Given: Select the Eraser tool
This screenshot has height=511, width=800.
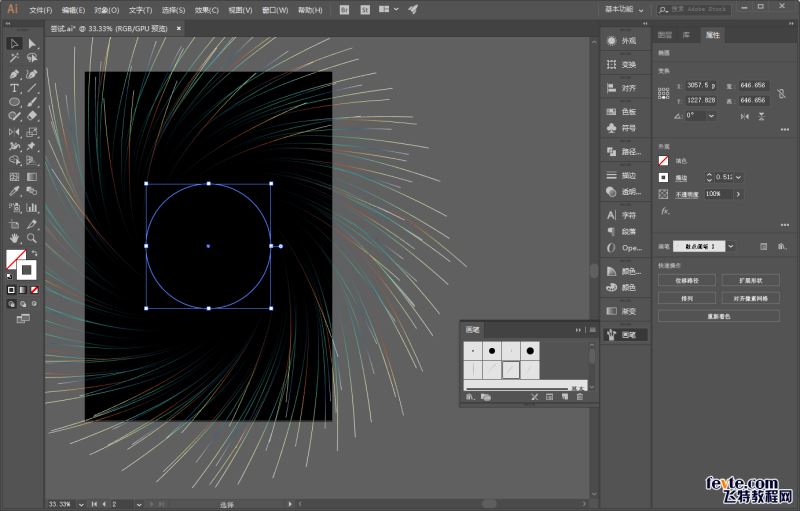Looking at the screenshot, I should point(32,117).
